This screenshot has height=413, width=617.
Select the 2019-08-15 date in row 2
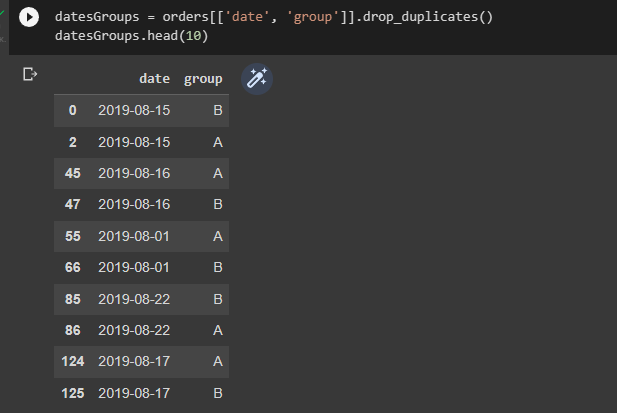134,142
